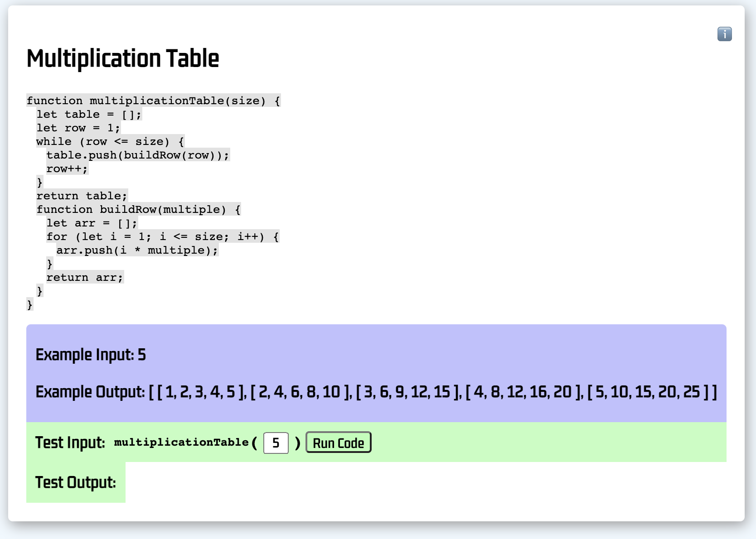The image size is (756, 539).
Task: Select the function multiplicationTable declaration line
Action: click(x=153, y=101)
